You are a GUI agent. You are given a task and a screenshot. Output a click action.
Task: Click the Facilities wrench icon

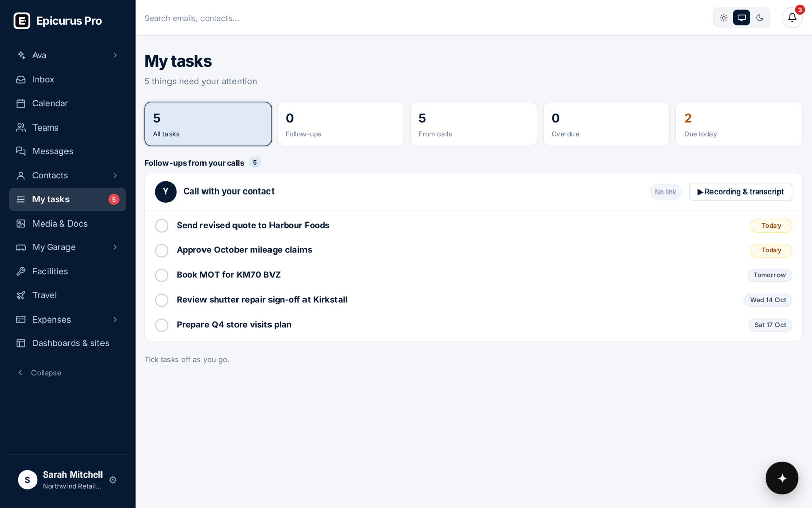click(x=21, y=271)
